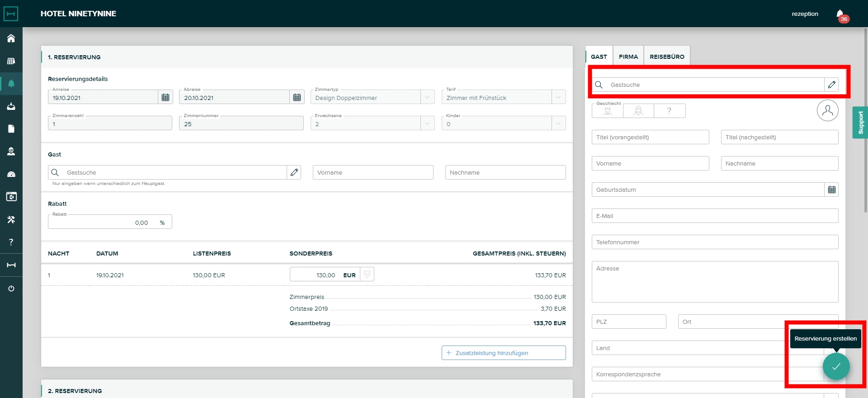The image size is (868, 398).
Task: Select female gender option
Action: (638, 111)
